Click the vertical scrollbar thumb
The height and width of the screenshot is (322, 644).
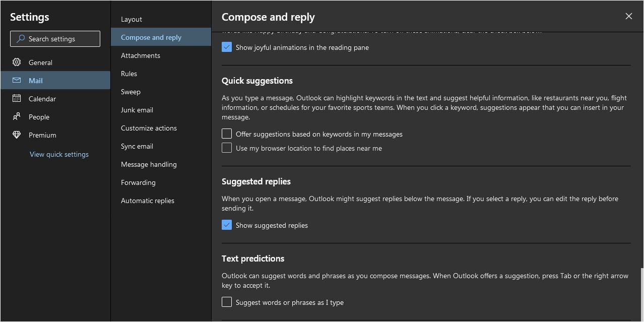click(x=641, y=294)
